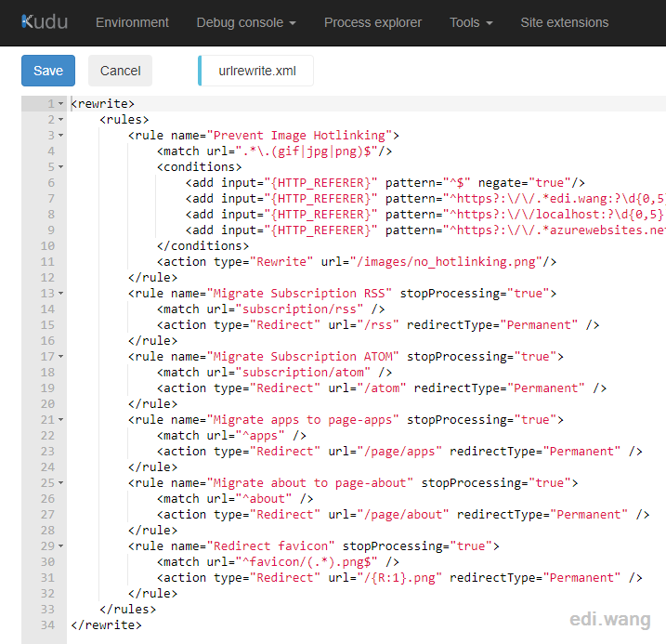Click the "subscription/atom" match url
The image size is (666, 644).
click(303, 373)
